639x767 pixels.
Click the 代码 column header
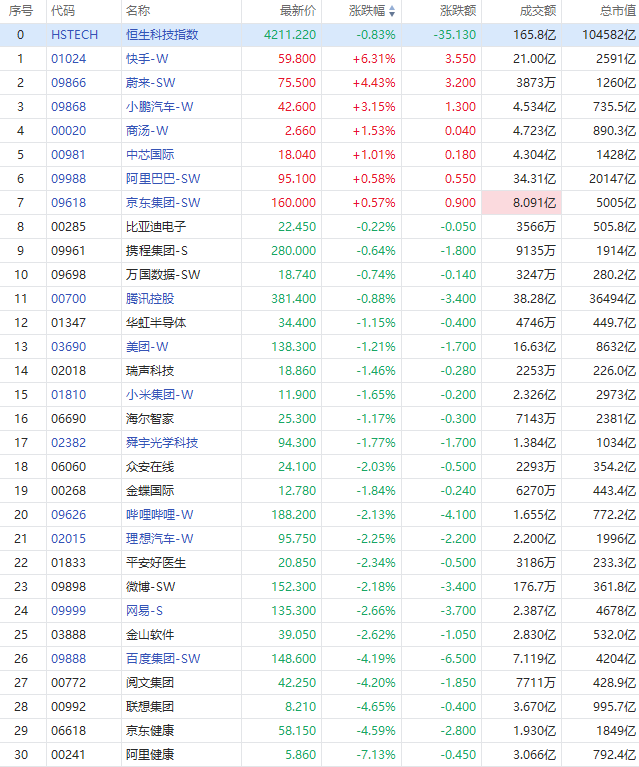[63, 11]
